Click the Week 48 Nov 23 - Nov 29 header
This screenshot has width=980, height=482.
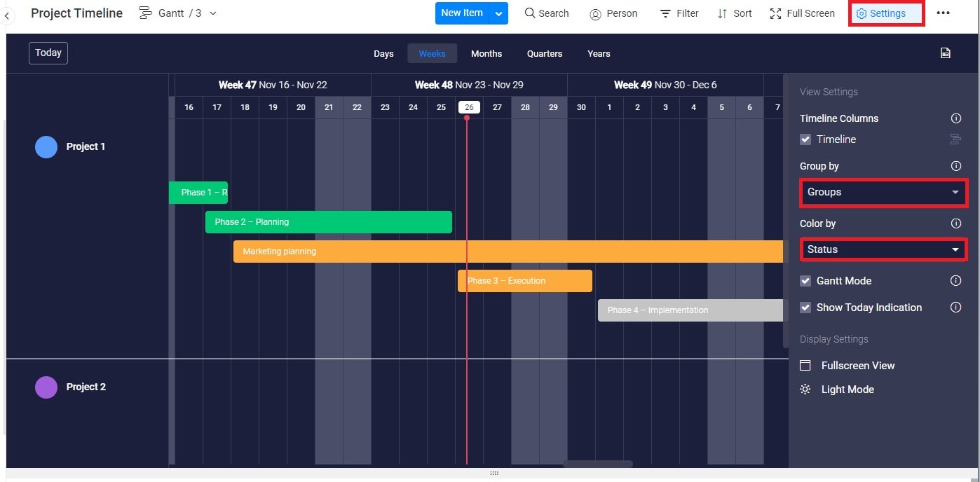pyautogui.click(x=469, y=85)
